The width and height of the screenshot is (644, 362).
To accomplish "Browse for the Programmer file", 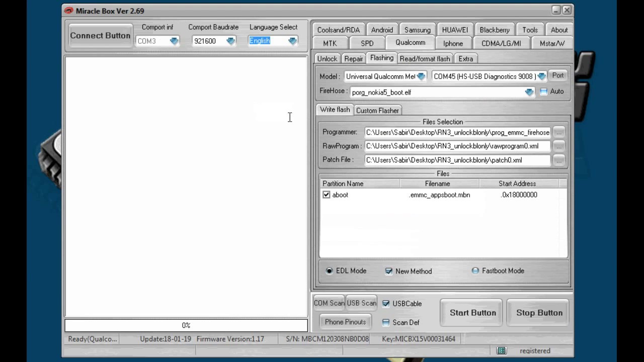I will click(558, 132).
